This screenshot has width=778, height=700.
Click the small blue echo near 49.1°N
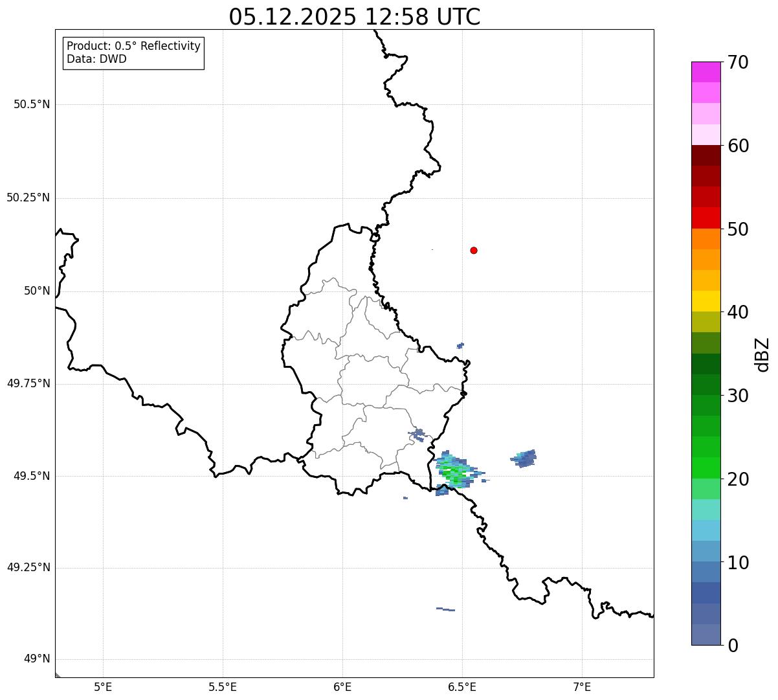[445, 609]
